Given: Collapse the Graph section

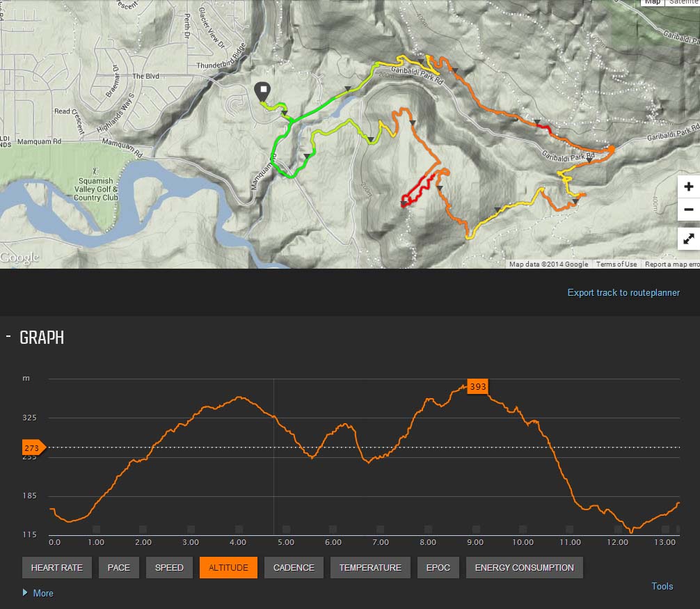Looking at the screenshot, I should click(x=8, y=337).
